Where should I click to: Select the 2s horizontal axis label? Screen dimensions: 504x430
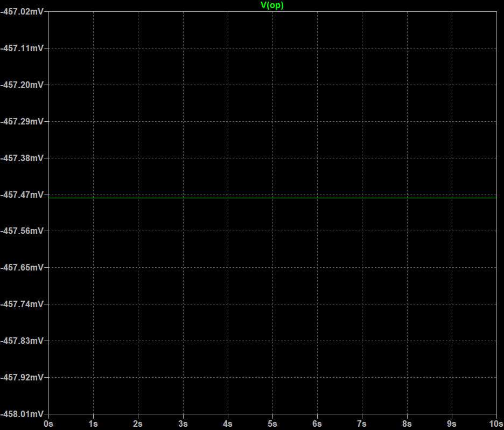[138, 424]
